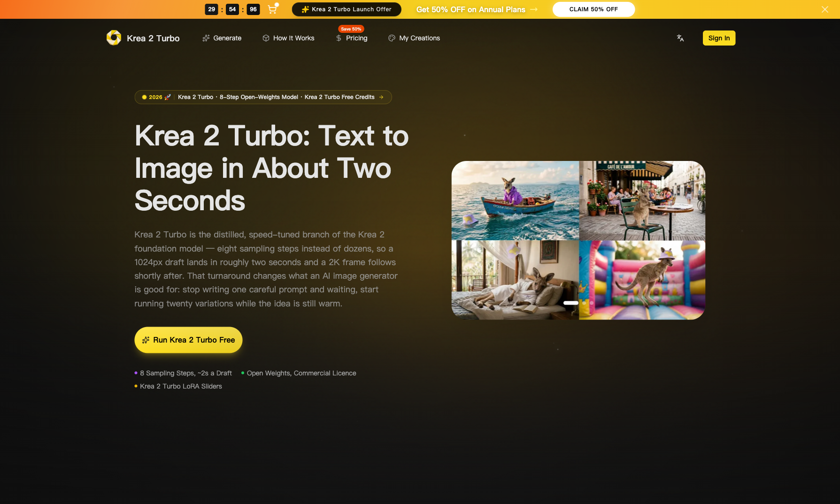Click the Save 50% badge
The image size is (840, 504).
point(351,29)
